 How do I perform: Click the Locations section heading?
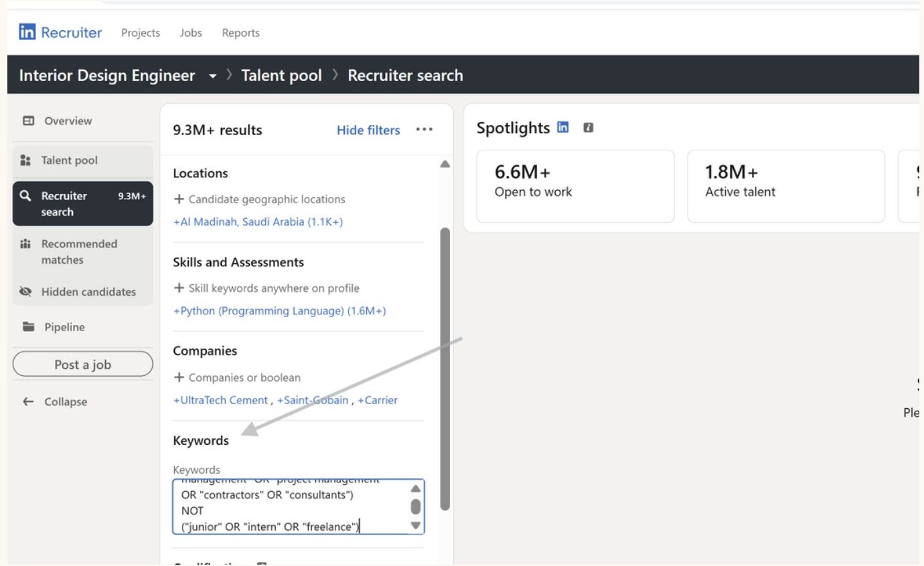200,173
